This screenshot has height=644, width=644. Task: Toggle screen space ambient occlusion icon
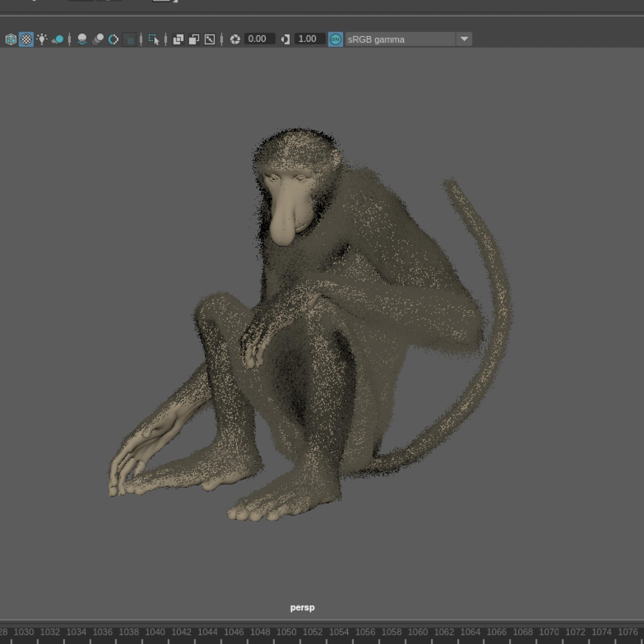pos(82,39)
